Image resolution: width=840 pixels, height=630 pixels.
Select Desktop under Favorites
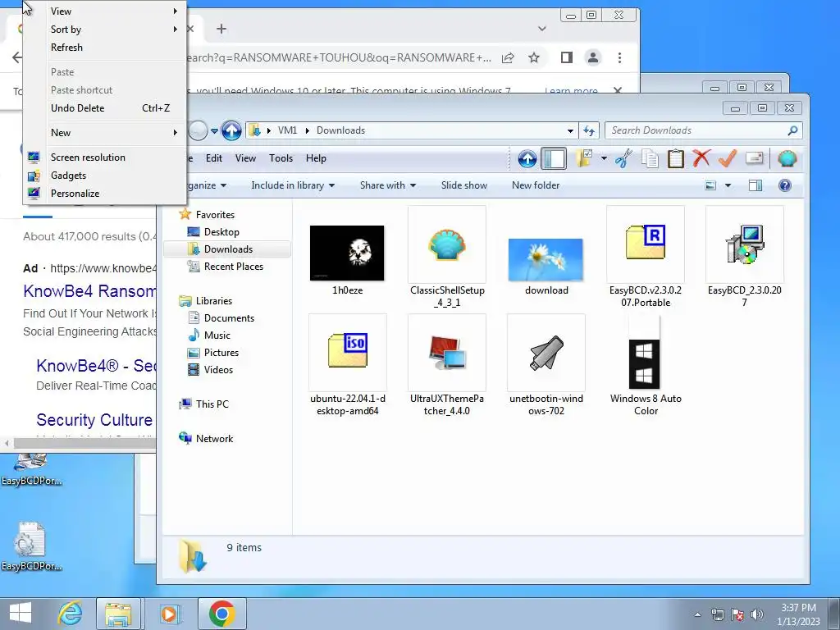point(221,232)
